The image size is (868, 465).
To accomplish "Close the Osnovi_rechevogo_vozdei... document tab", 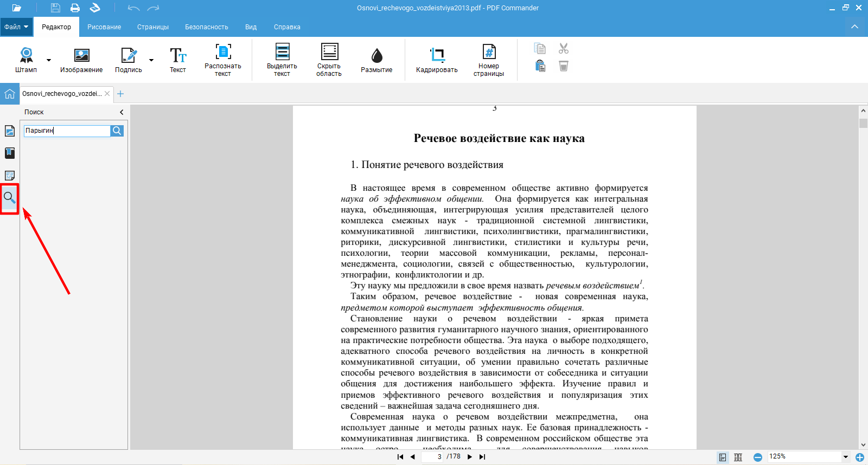I will [x=107, y=94].
